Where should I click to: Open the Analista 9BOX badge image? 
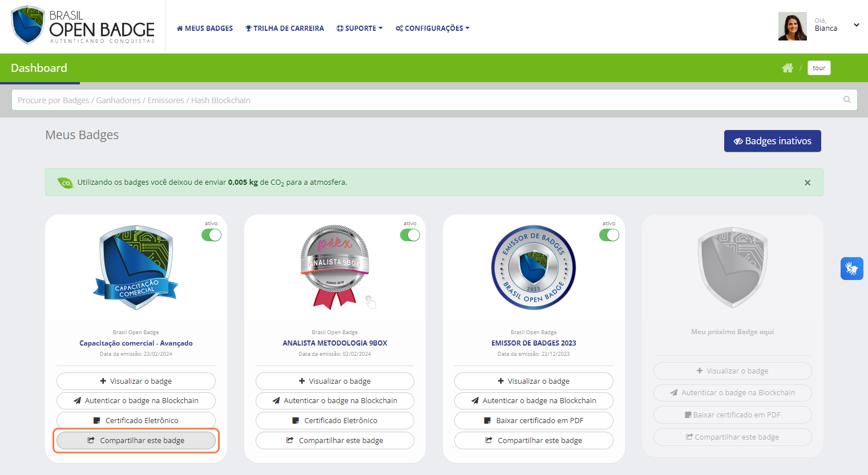tap(335, 267)
